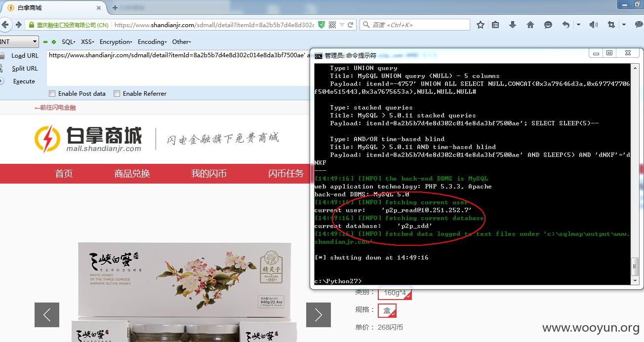Close the 白拿商城 browser tab

[99, 8]
